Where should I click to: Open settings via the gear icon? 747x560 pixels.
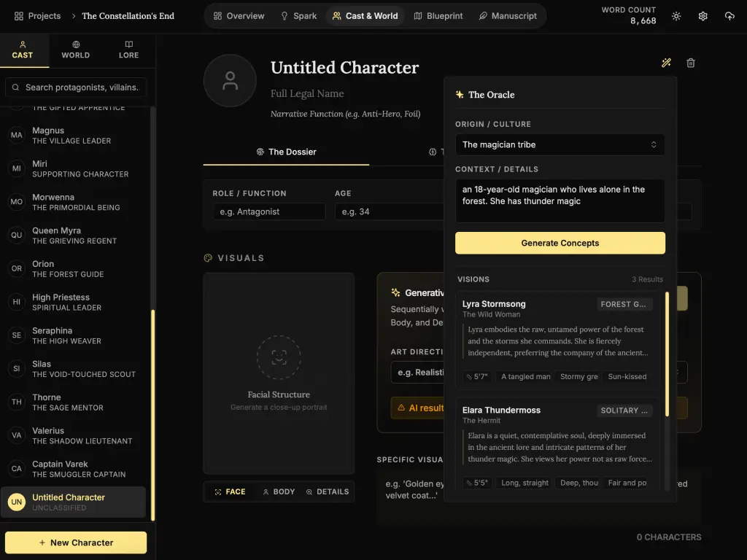[703, 15]
